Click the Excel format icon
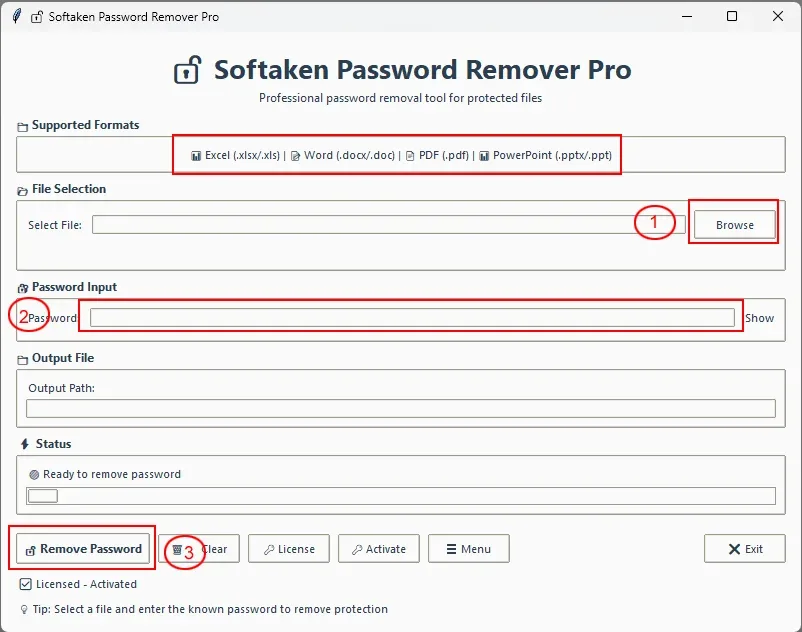Viewport: 802px width, 632px height. 196,156
